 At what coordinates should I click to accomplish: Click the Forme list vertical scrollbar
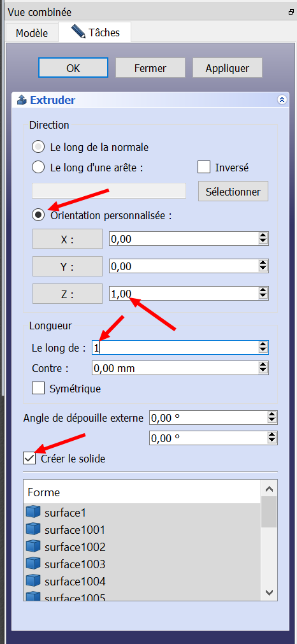pyautogui.click(x=269, y=541)
